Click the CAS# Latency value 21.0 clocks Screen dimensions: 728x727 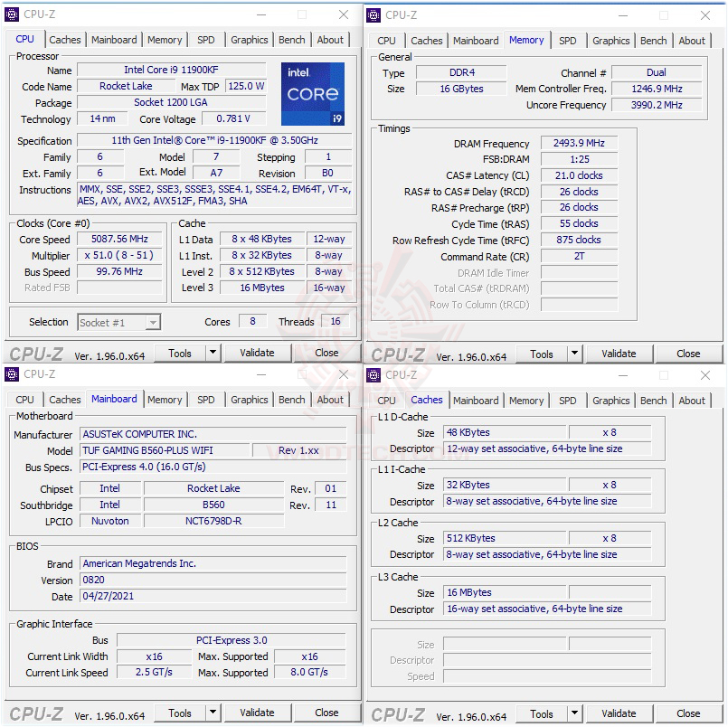click(579, 175)
